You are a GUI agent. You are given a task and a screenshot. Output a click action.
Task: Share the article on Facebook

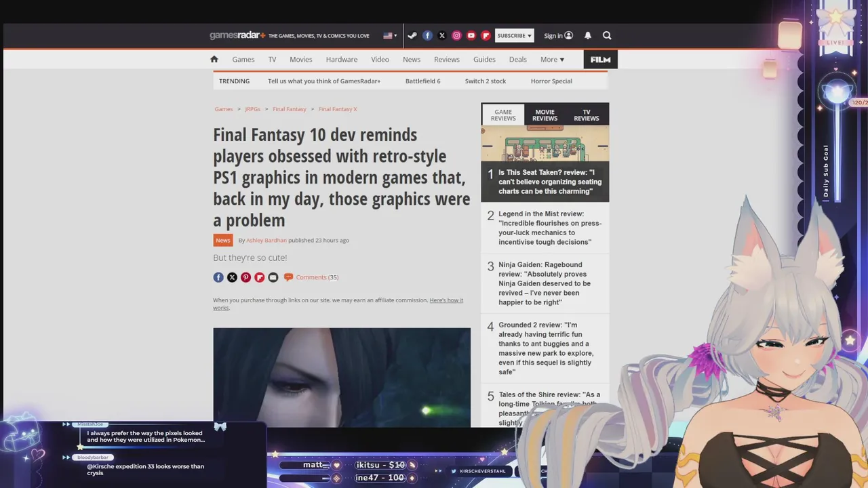pyautogui.click(x=218, y=277)
